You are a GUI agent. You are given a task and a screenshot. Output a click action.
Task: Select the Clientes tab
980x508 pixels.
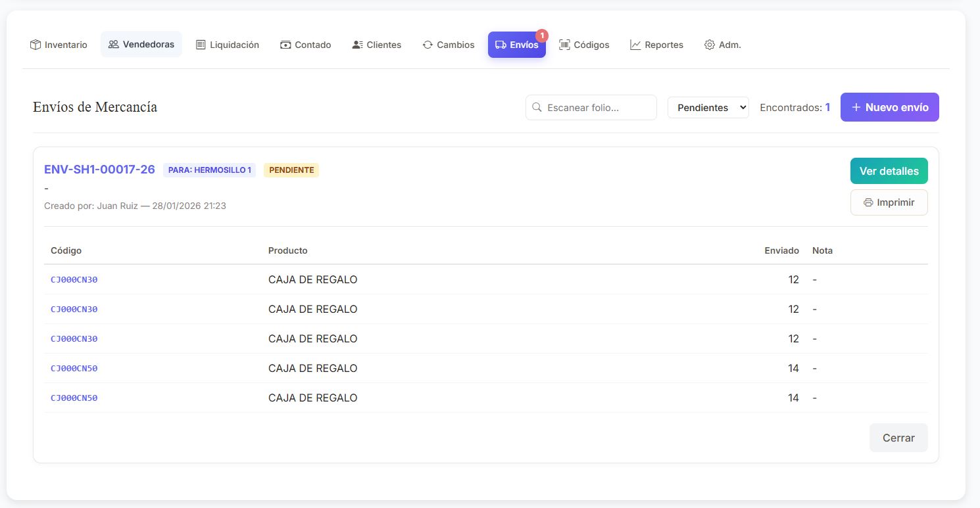point(377,45)
